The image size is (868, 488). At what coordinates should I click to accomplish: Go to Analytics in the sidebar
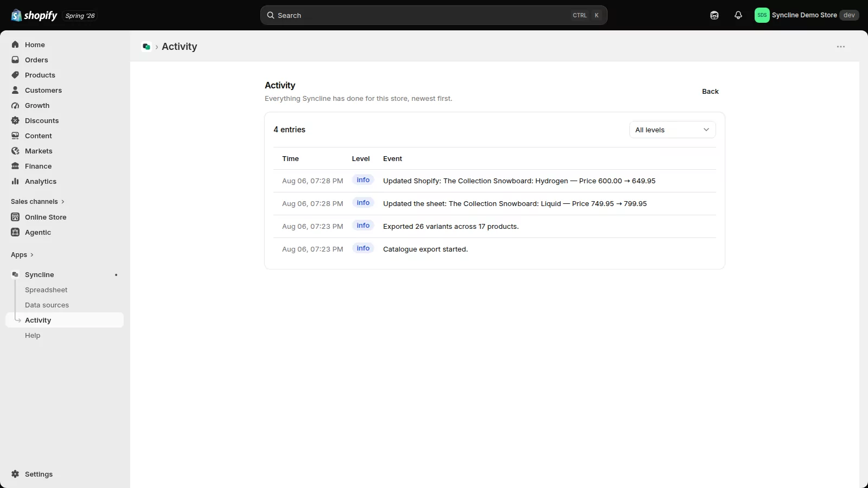pyautogui.click(x=41, y=181)
